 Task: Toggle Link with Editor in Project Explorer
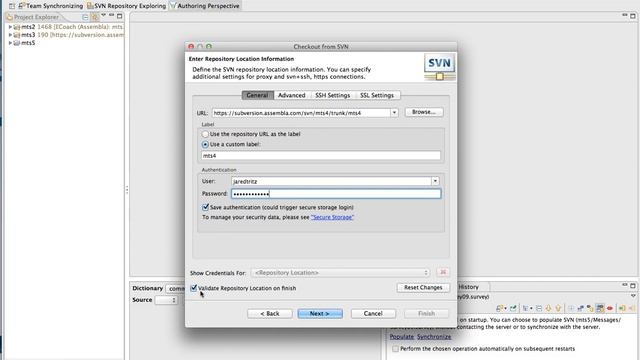point(95,17)
